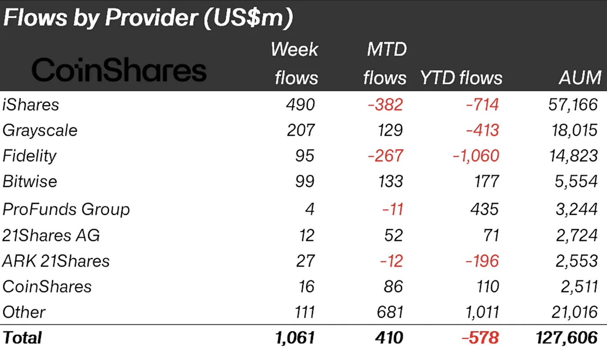The width and height of the screenshot is (607, 364).
Task: Click the total AUM value 127,606
Action: [x=566, y=338]
